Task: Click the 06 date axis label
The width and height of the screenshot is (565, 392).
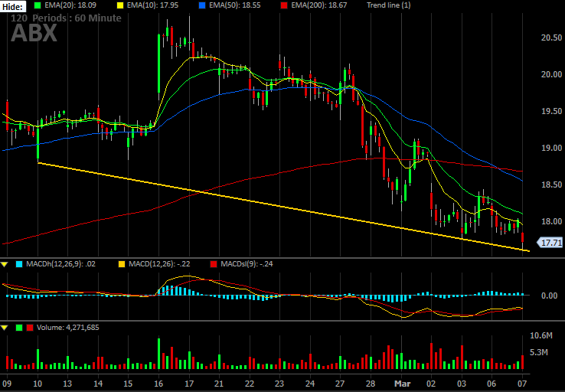Action: [x=492, y=383]
